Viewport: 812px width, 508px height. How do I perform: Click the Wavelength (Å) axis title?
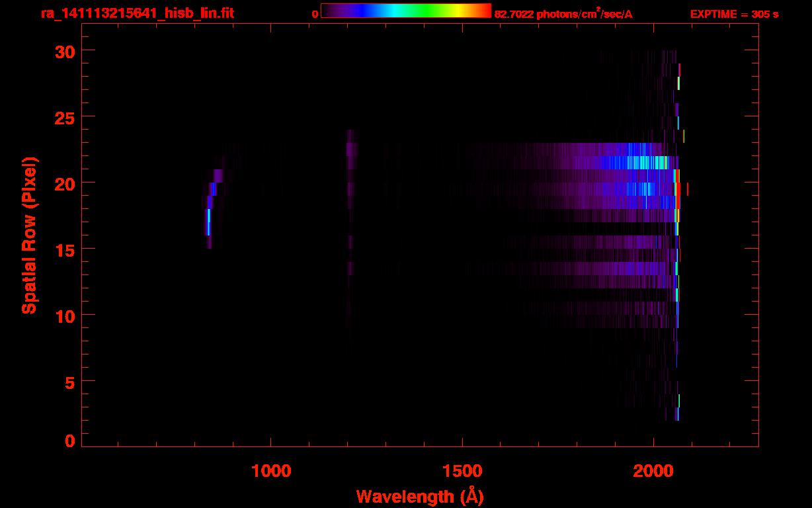pyautogui.click(x=420, y=496)
